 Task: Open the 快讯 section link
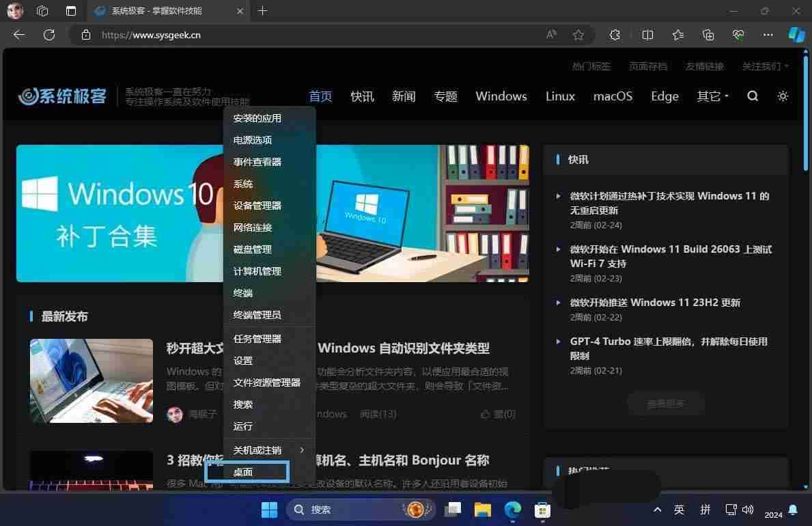(x=362, y=96)
